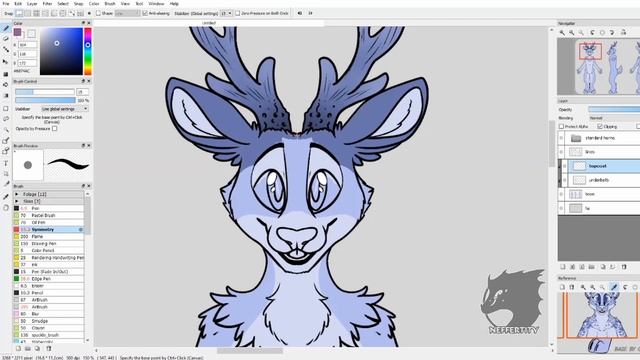Hide the standard horns folder layer
This screenshot has height=360, width=640.
point(561,138)
